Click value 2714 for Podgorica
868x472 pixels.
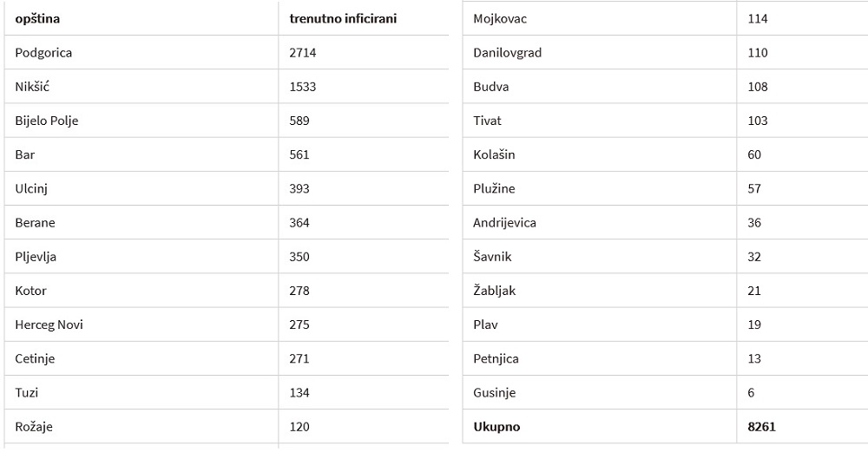click(x=302, y=53)
